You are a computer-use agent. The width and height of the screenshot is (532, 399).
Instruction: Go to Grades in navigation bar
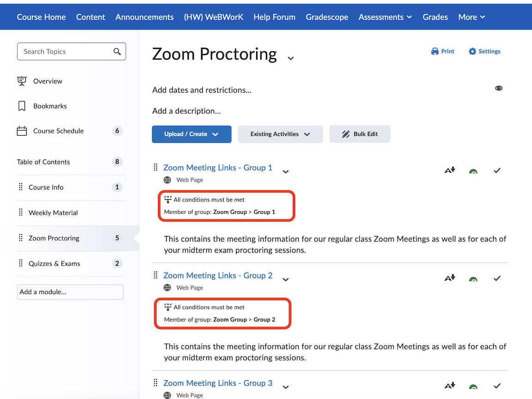(x=435, y=17)
